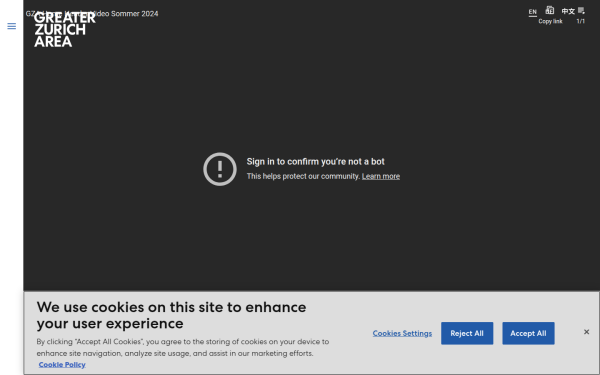The width and height of the screenshot is (600, 375).
Task: Open Cookies Settings
Action: pos(402,333)
